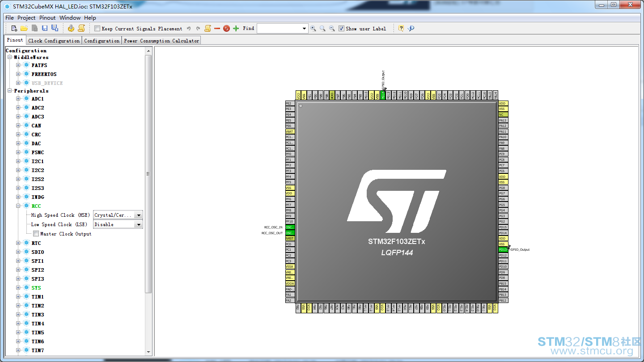Viewport: 644px width, 362px height.
Task: Select the USB_DEVICE tree item label
Action: [x=47, y=83]
